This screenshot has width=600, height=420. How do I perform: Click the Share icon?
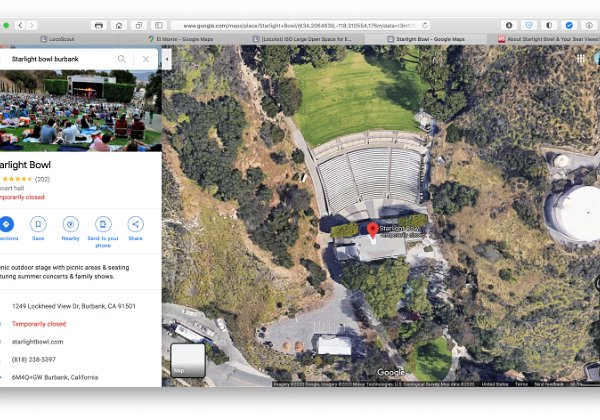135,224
